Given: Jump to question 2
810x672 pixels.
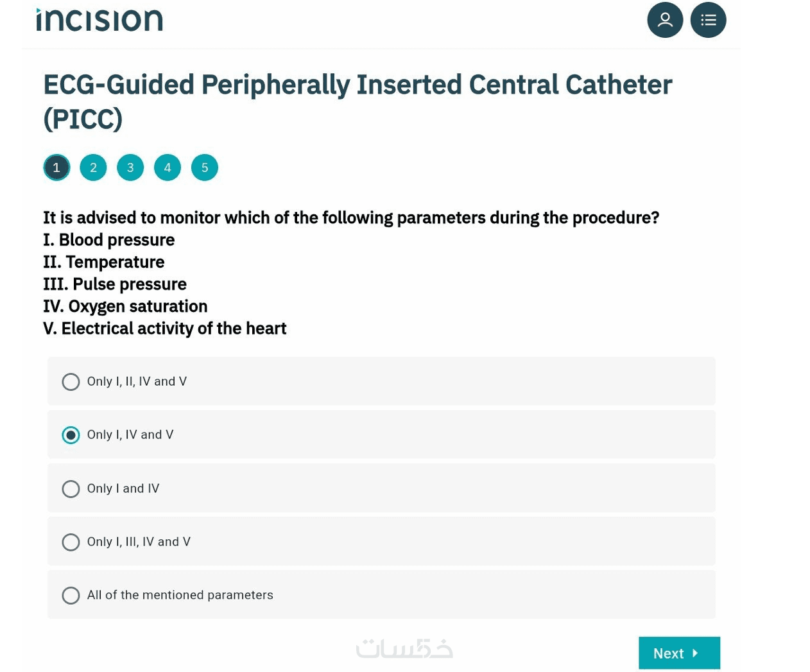Looking at the screenshot, I should pyautogui.click(x=93, y=168).
